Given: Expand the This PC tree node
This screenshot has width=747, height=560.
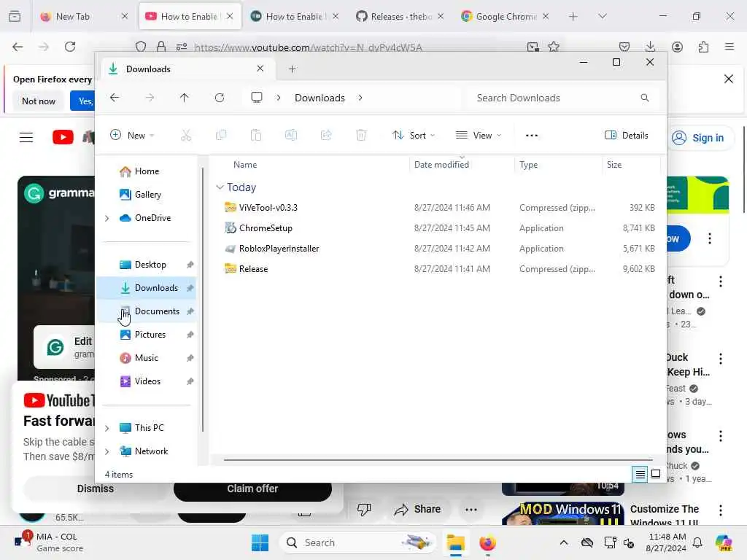Looking at the screenshot, I should point(107,428).
